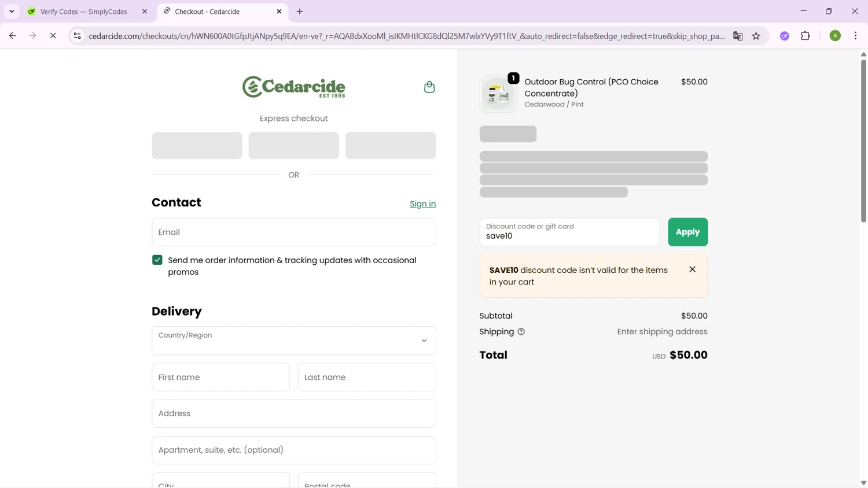Click the Cedarwood / Pint variant text

click(554, 105)
